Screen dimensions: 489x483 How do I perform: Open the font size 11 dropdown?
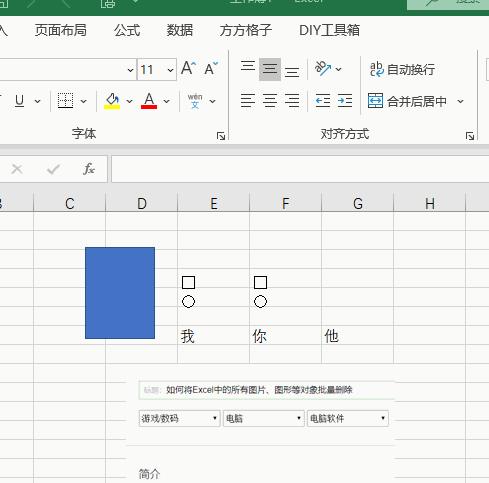coord(170,70)
